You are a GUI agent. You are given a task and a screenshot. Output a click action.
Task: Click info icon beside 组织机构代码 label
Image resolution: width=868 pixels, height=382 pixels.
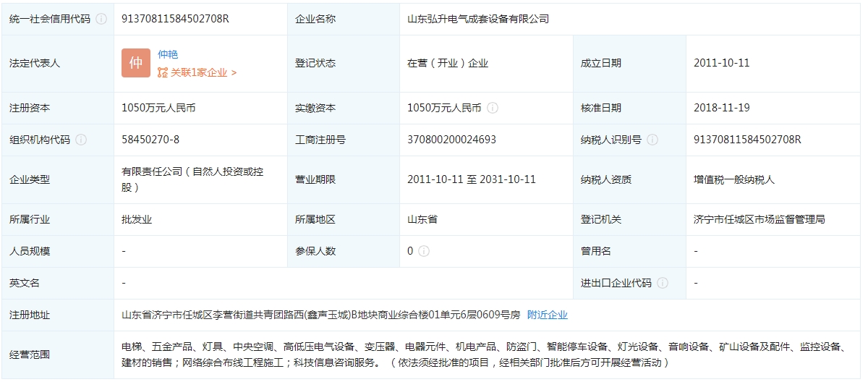tap(81, 140)
